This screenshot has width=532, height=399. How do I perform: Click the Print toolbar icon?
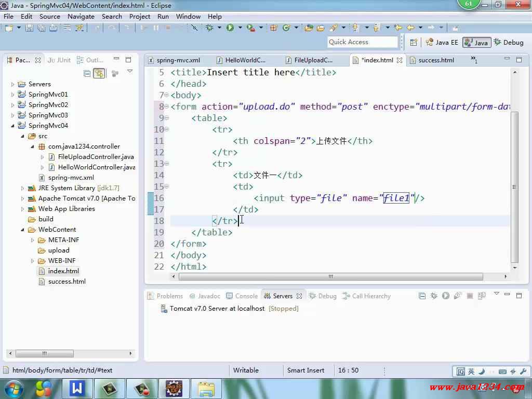(x=54, y=28)
